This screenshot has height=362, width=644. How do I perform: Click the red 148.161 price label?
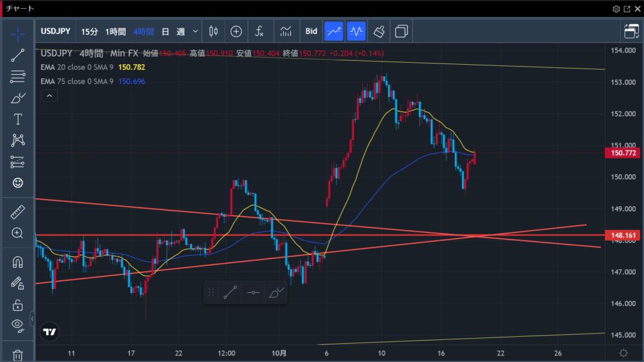(x=622, y=236)
